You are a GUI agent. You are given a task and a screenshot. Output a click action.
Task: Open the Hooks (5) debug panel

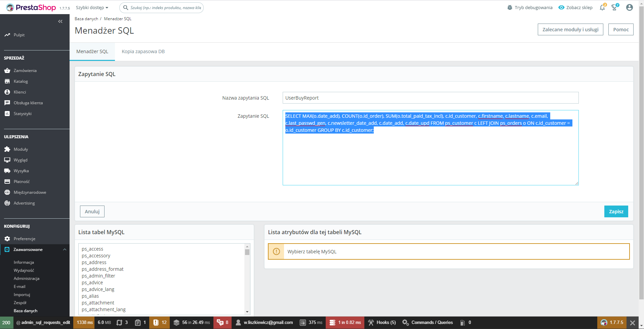click(x=382, y=323)
